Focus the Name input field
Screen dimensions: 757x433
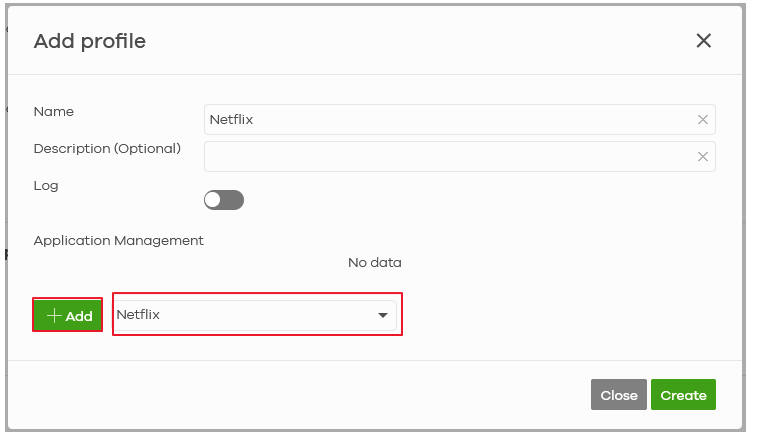[x=450, y=120]
